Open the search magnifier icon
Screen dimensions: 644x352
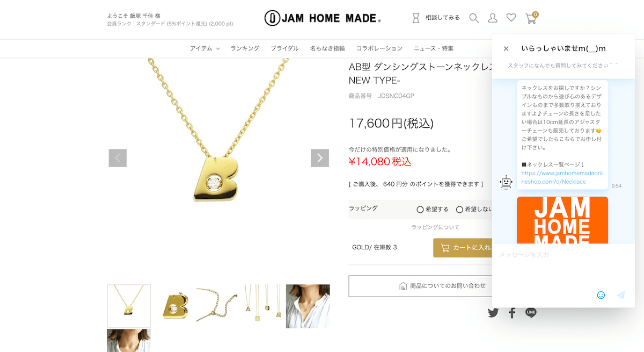pos(474,18)
